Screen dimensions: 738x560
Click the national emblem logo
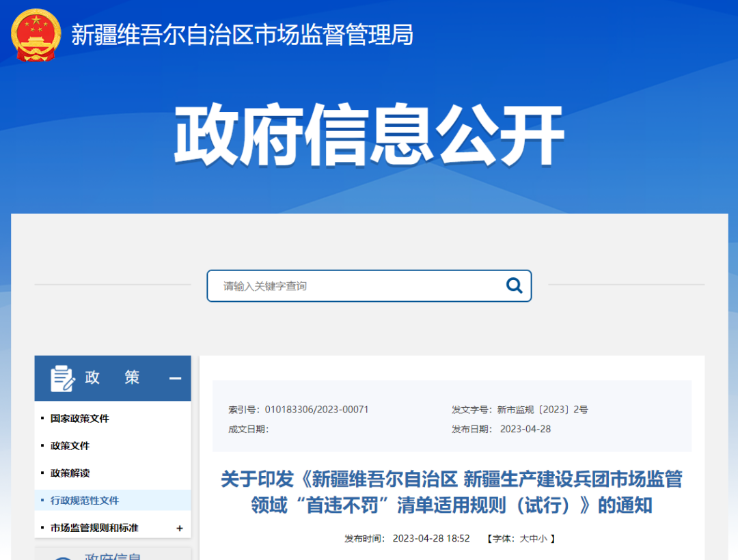[x=36, y=35]
